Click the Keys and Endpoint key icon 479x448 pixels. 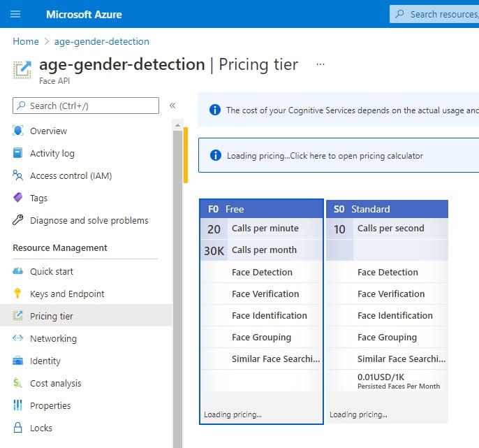(x=17, y=294)
